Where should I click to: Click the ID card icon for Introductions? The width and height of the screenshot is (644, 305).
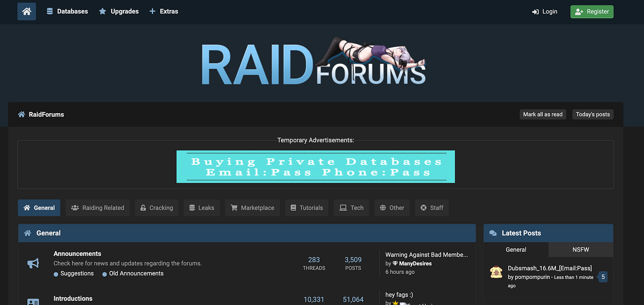(x=33, y=301)
